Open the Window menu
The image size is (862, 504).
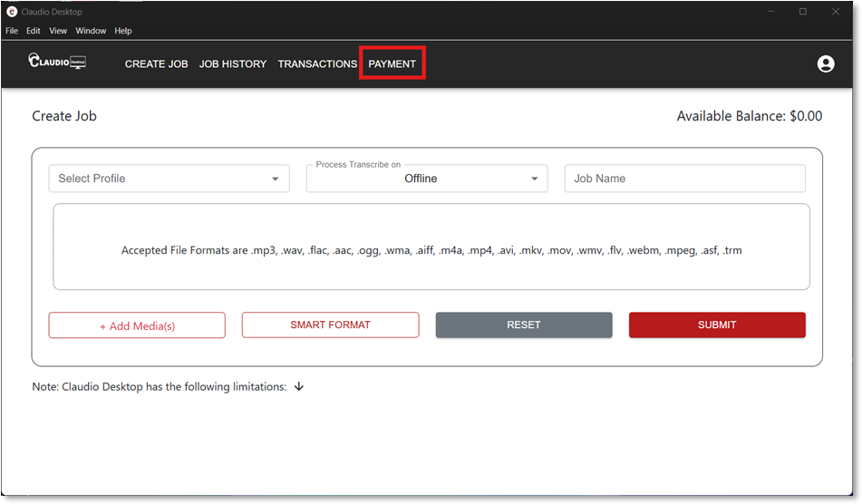coord(91,31)
